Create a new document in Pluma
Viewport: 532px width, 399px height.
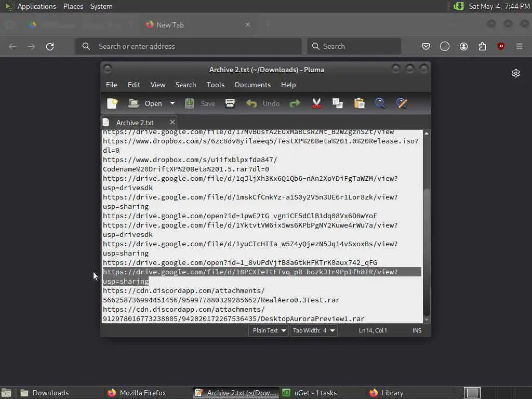(x=112, y=103)
